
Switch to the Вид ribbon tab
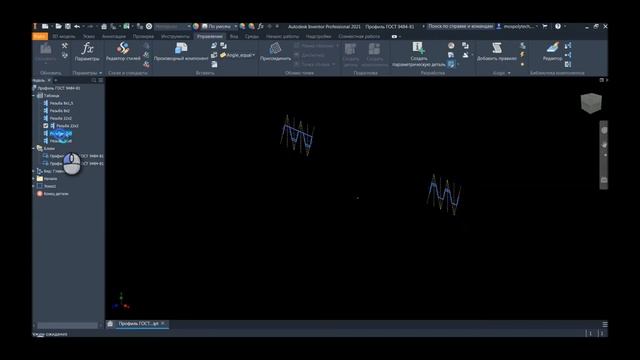point(233,36)
